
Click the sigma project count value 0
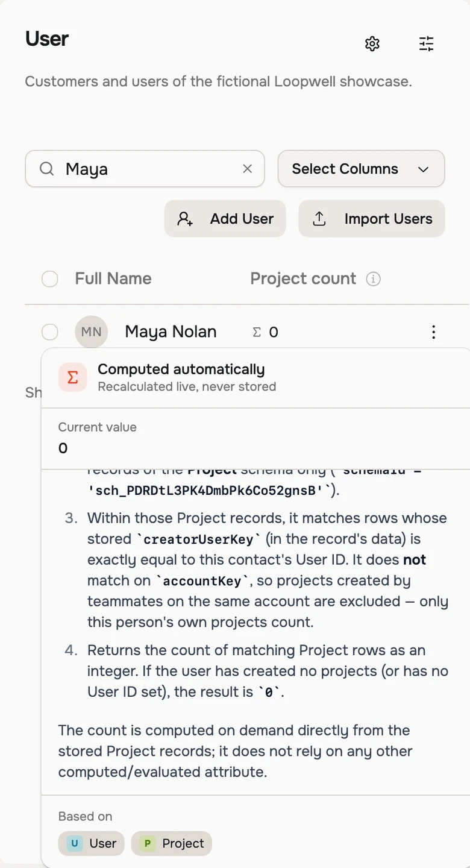click(265, 332)
